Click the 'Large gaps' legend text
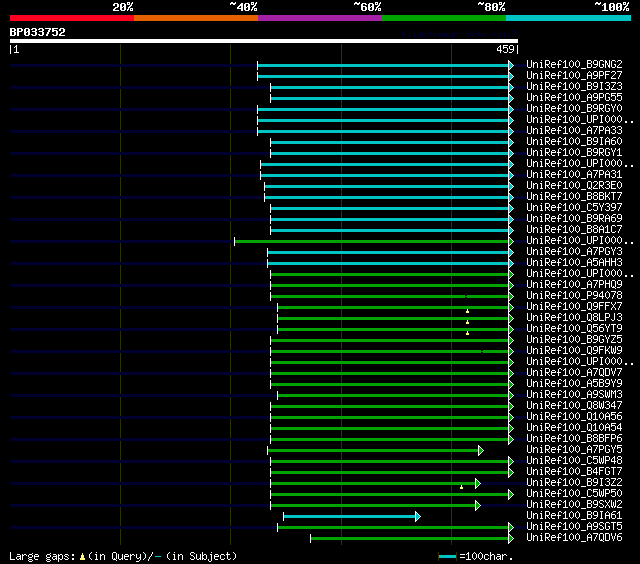Viewport: 640px width, 564px height. [42, 556]
